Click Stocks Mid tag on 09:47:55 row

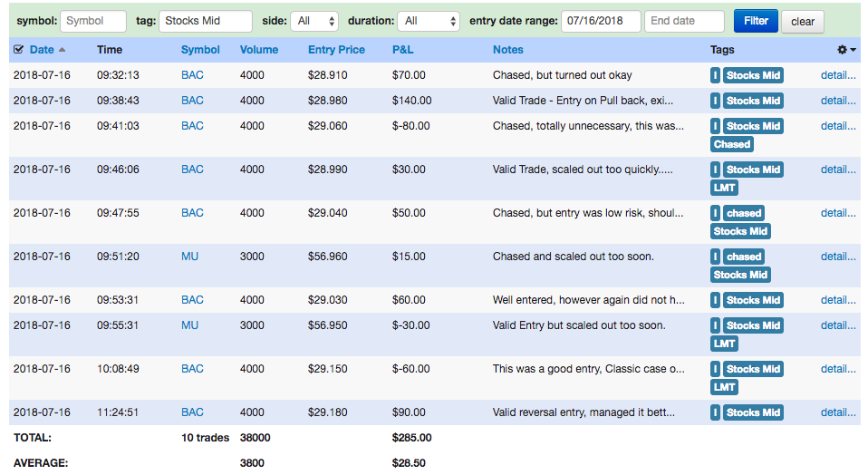740,231
